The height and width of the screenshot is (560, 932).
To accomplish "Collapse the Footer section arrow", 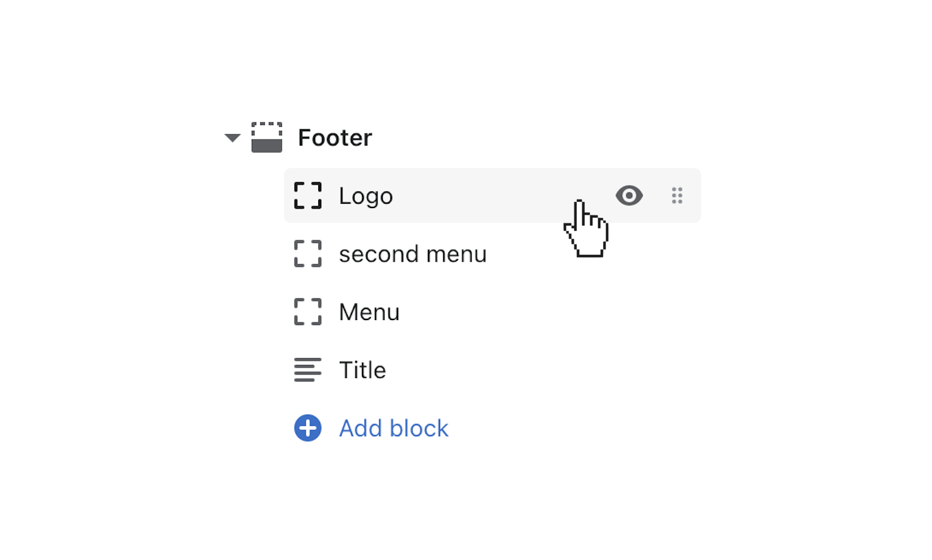I will 232,138.
